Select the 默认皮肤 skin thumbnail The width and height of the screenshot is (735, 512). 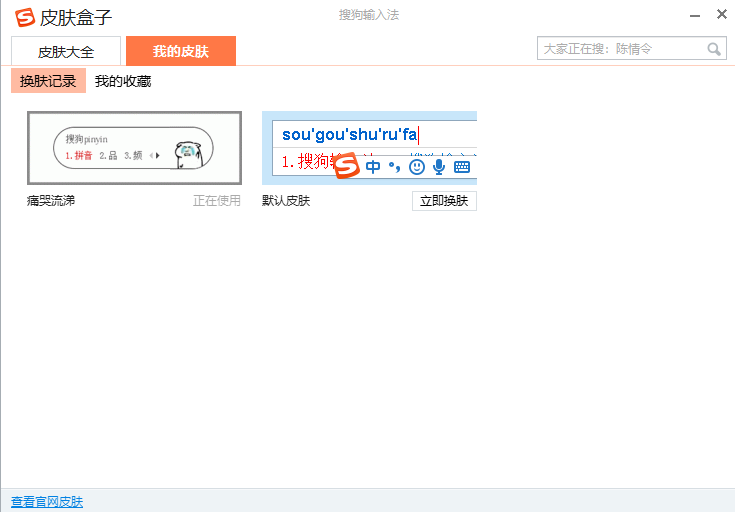coord(369,148)
